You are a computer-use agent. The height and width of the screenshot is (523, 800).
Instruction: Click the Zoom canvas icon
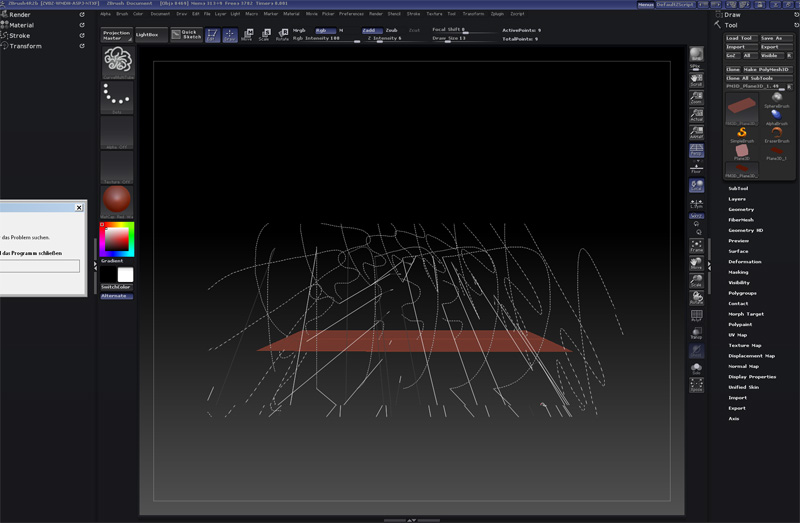[x=696, y=97]
